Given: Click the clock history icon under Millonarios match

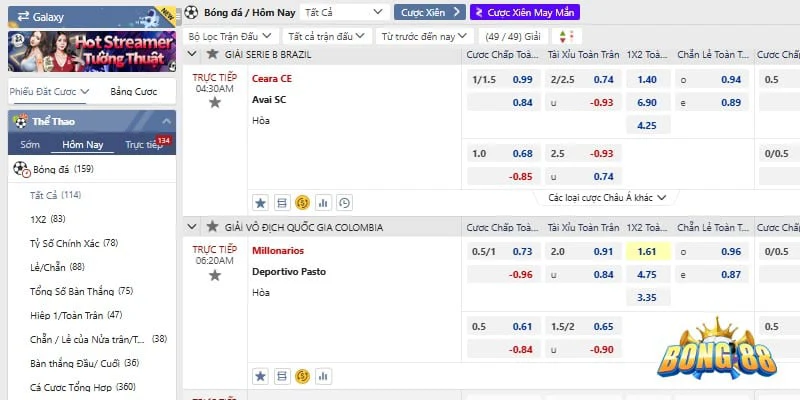Looking at the screenshot, I should point(344,375).
